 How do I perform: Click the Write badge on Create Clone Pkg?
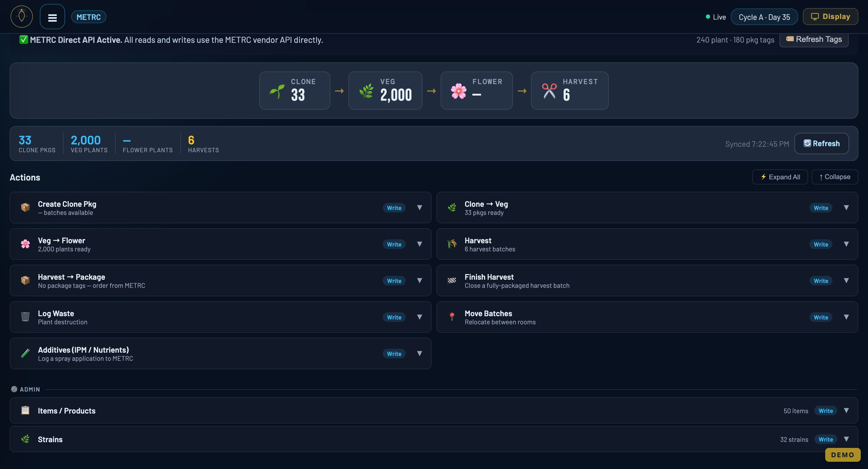[x=394, y=208]
